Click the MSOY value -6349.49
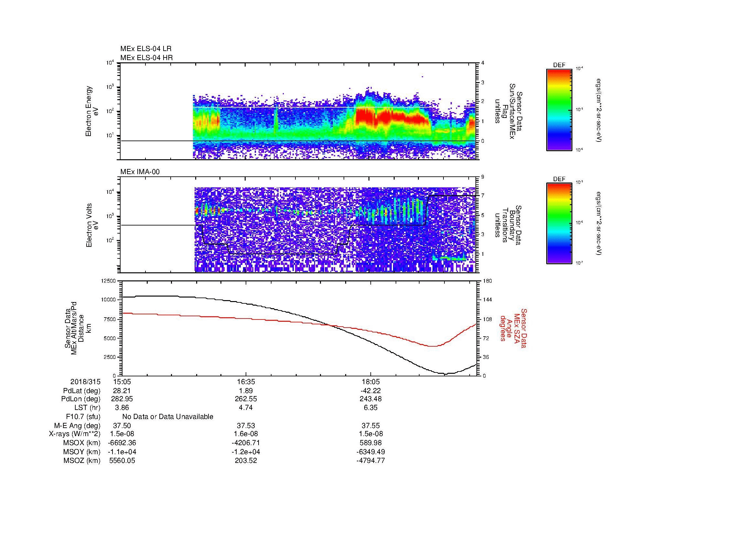 click(x=371, y=452)
